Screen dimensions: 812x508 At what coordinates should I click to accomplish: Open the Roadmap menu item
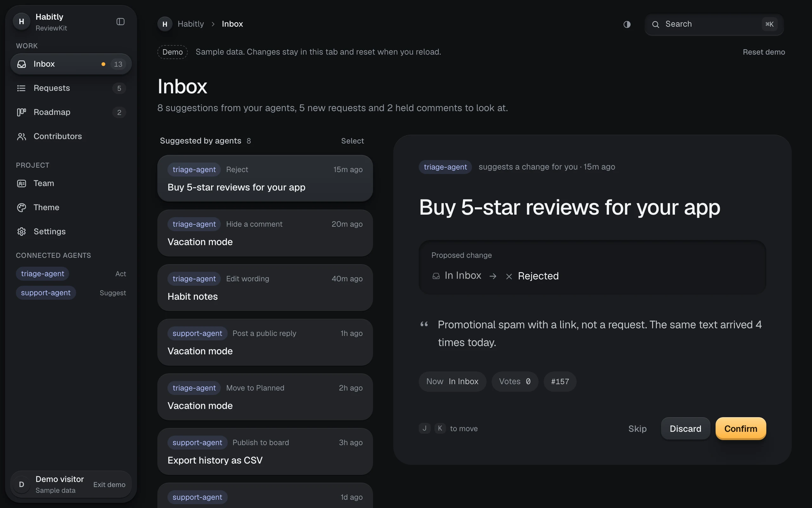71,112
